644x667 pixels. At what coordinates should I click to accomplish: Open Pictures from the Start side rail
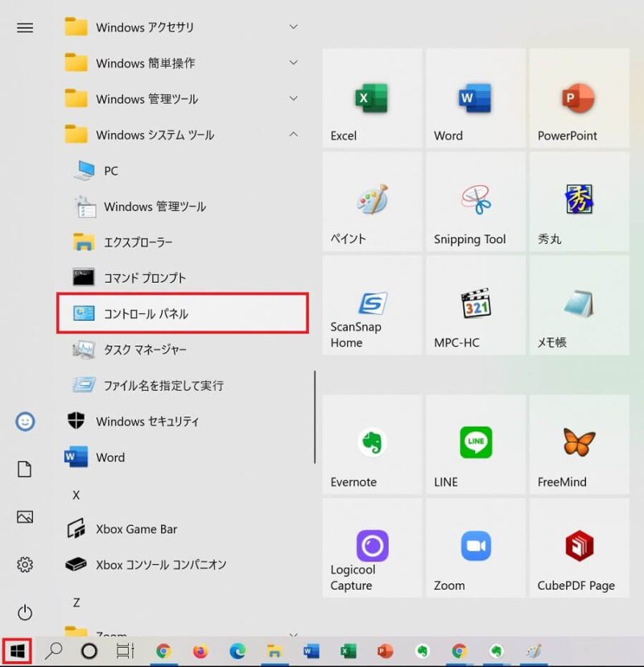click(x=25, y=517)
